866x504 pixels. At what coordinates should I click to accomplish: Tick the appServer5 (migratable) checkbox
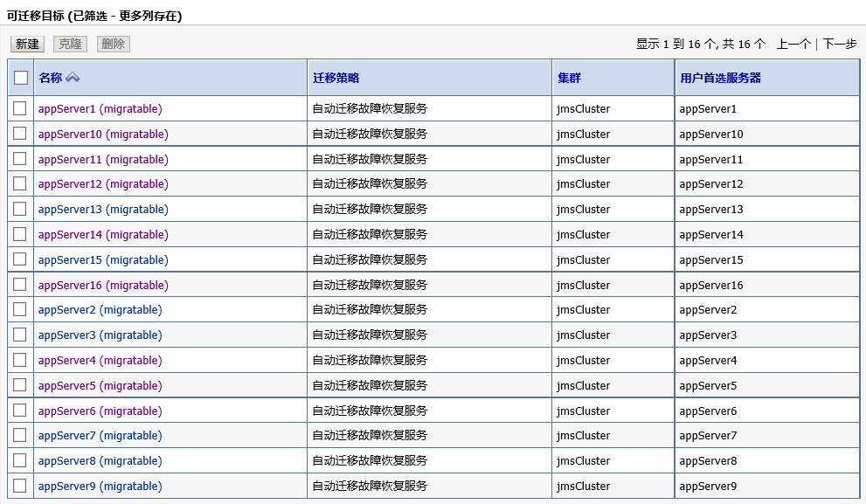(20, 385)
